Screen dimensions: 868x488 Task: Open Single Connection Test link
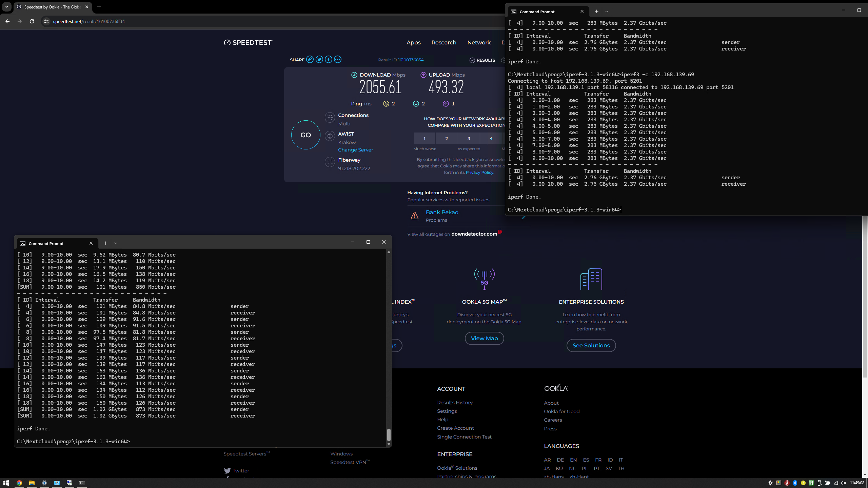464,437
